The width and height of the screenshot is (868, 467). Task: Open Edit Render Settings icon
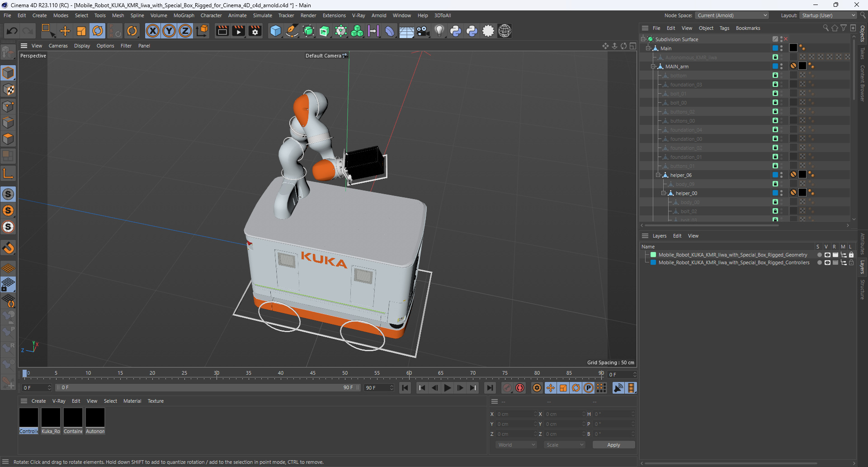(255, 31)
